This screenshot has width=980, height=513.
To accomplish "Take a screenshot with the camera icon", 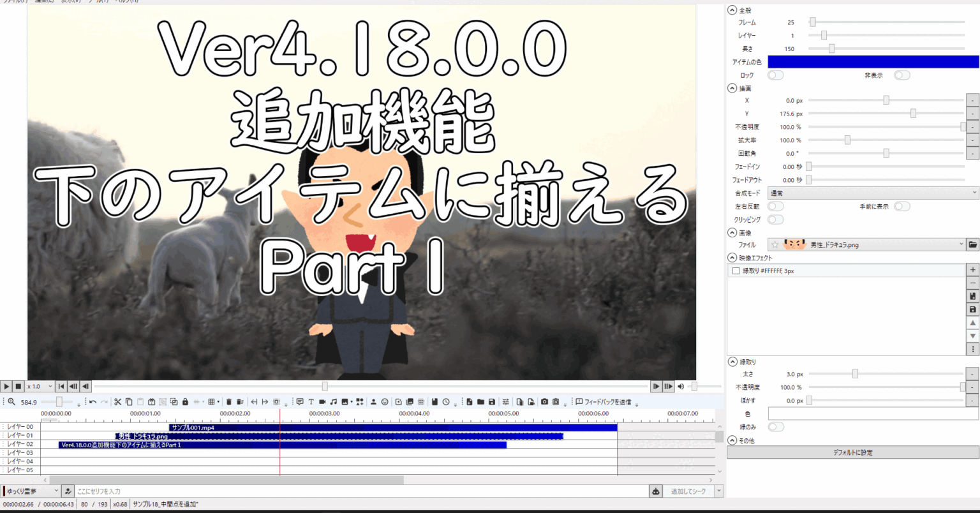I will pos(545,402).
